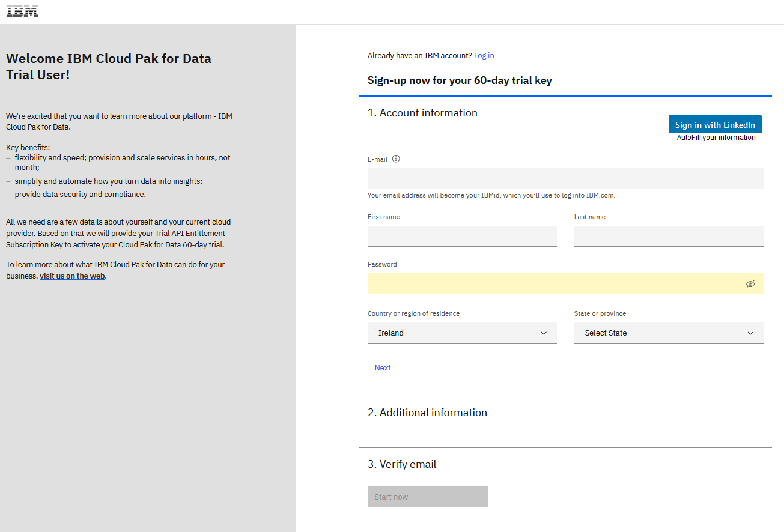
Task: Click Sign-up now for your 60-day trial key heading
Action: coord(460,80)
